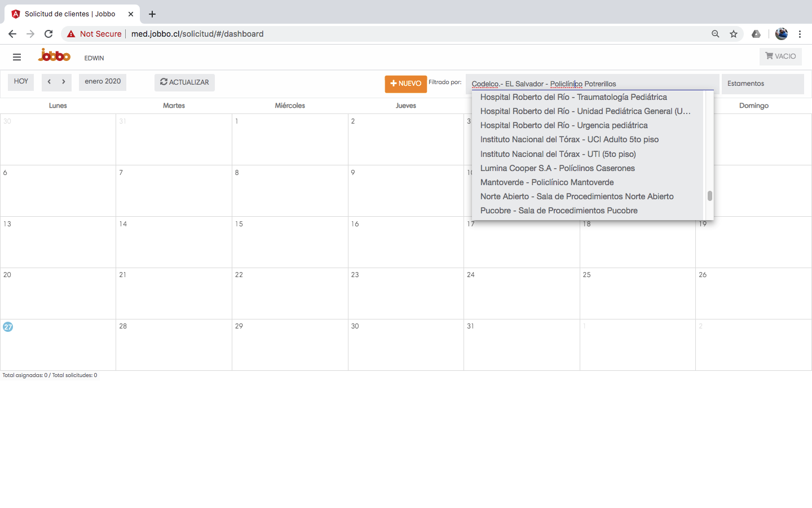Click the NUEVO button
This screenshot has width=812, height=508.
point(405,84)
